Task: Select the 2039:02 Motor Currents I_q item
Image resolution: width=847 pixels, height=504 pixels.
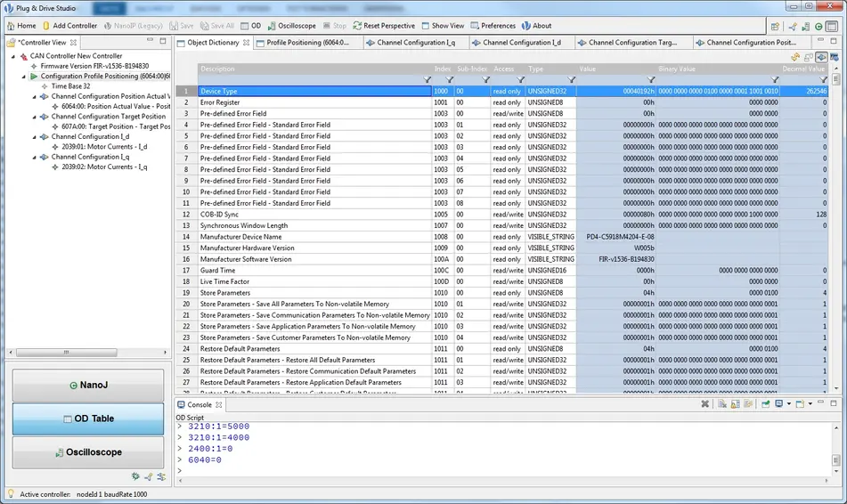Action: click(103, 167)
